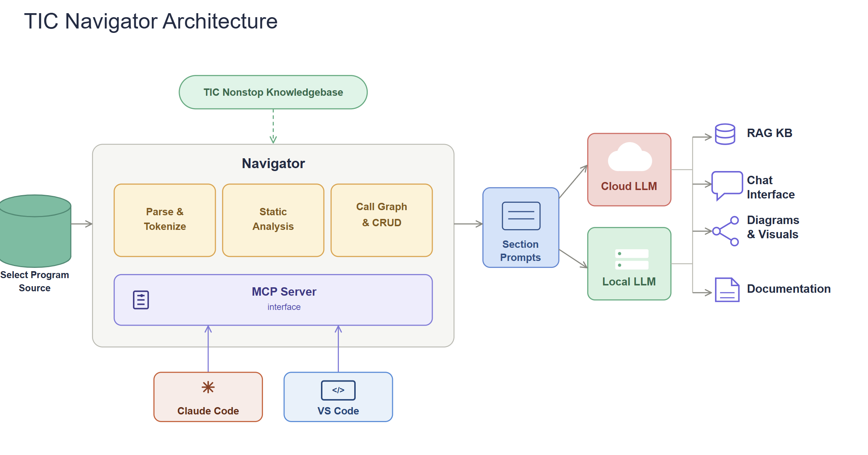Click the Diagrams & Visuals share-node icon
The height and width of the screenshot is (455, 868).
(726, 231)
